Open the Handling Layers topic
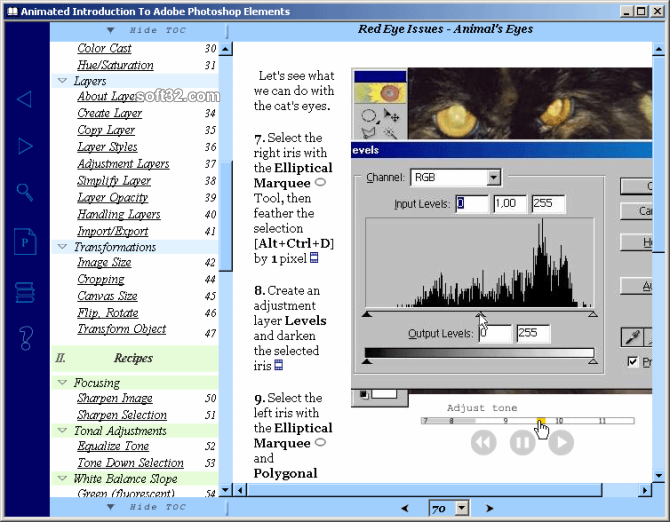This screenshot has width=670, height=522. [119, 214]
